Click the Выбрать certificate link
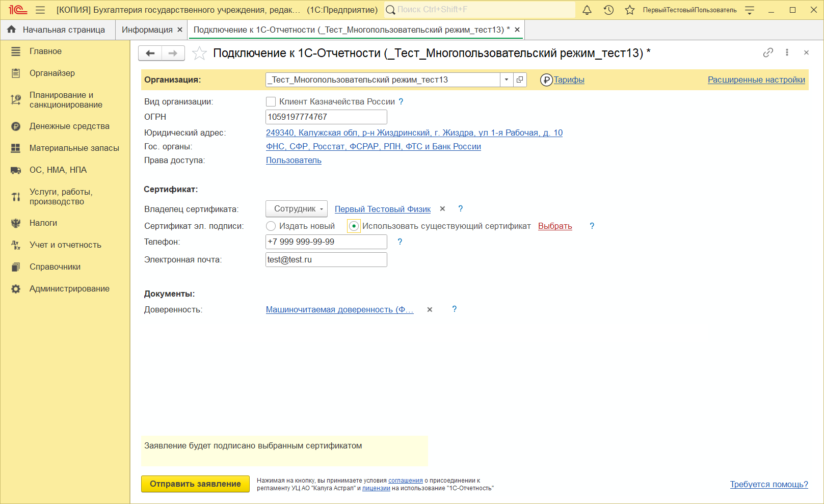Viewport: 824px width, 504px height. pyautogui.click(x=555, y=226)
